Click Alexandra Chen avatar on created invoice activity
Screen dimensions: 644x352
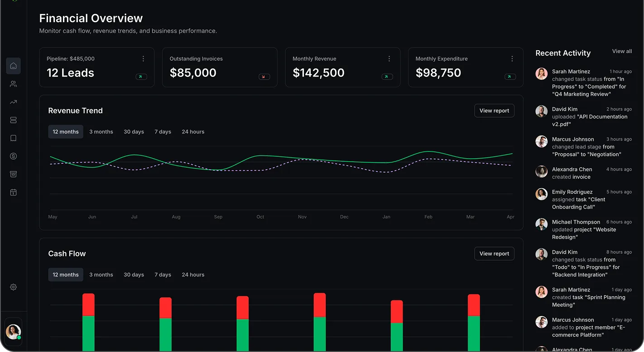pyautogui.click(x=541, y=171)
